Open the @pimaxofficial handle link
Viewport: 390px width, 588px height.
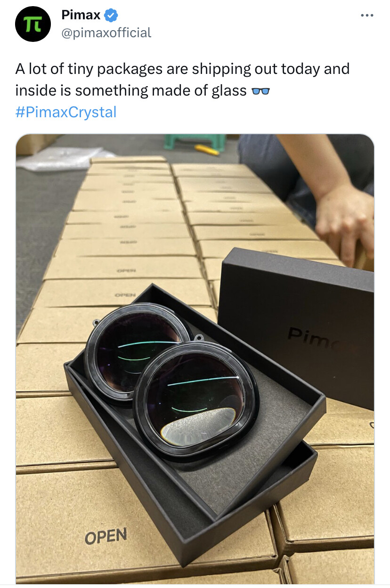[x=106, y=32]
